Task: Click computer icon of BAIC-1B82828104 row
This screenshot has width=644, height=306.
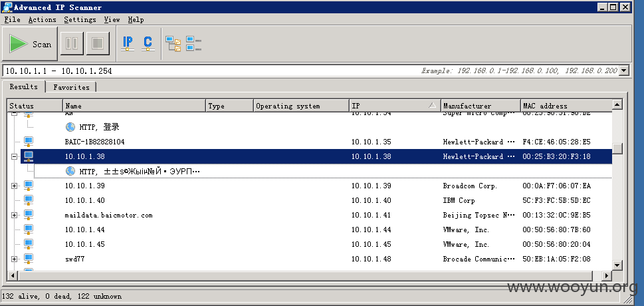Action: click(x=29, y=142)
